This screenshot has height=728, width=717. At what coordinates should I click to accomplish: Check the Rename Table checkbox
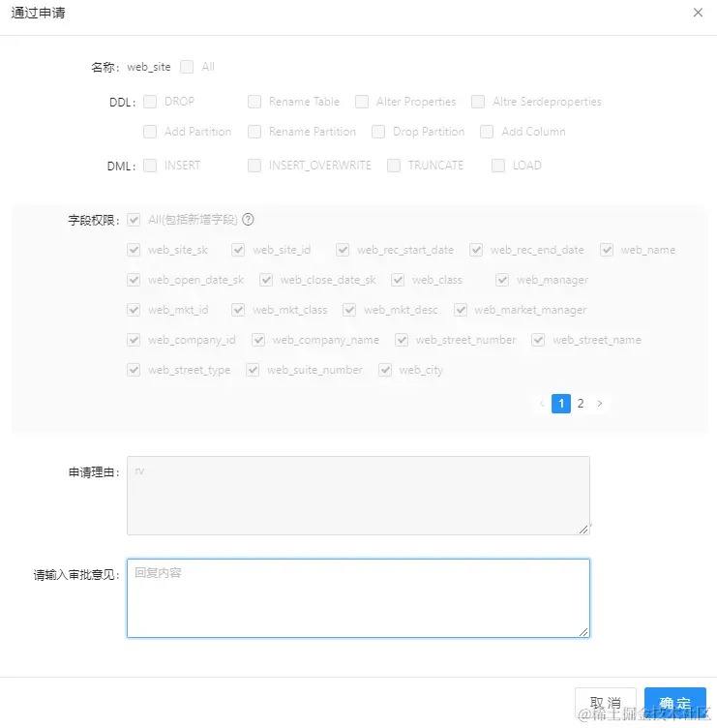tap(254, 102)
